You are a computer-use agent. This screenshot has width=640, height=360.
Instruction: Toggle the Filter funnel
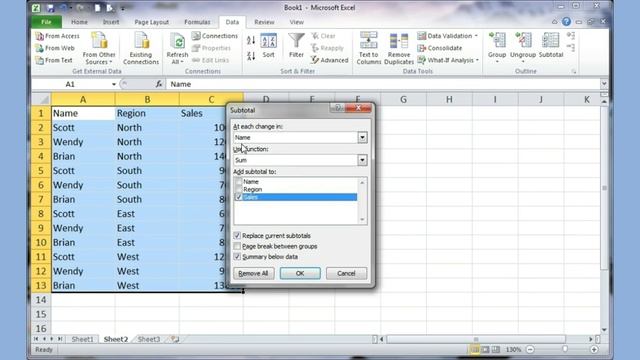296,46
